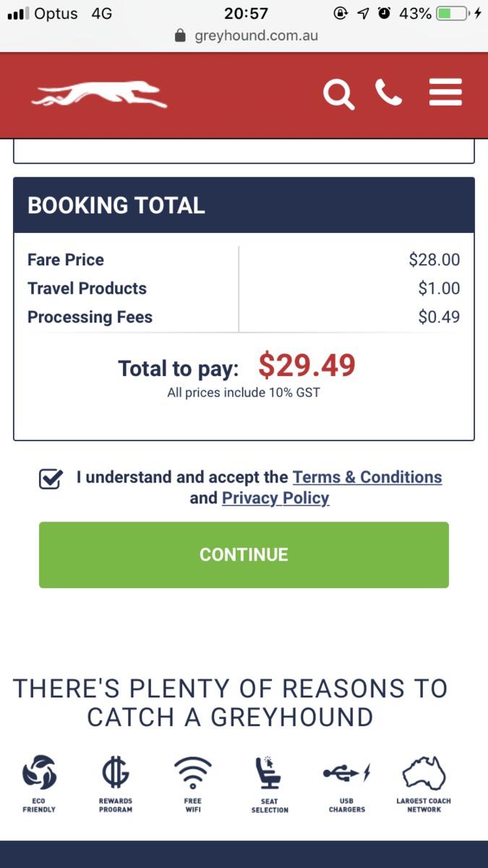Open the Privacy Policy link
Screen dimensions: 488x868
click(x=275, y=498)
